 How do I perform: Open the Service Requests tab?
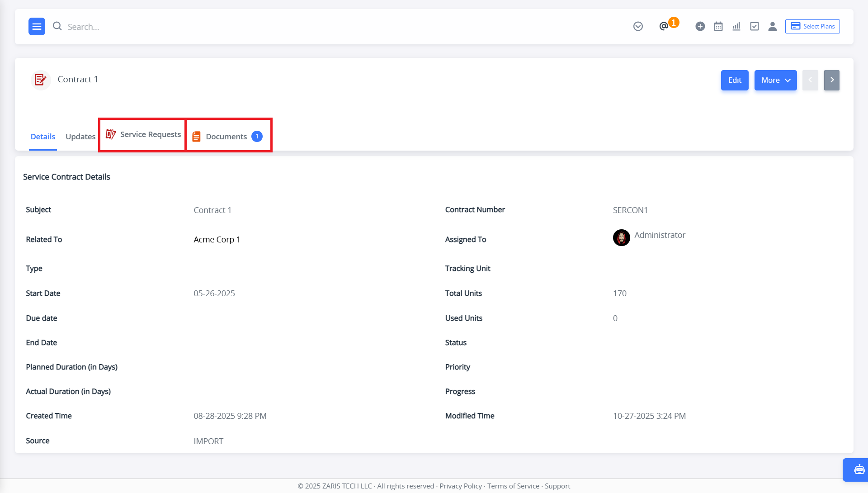coord(143,135)
